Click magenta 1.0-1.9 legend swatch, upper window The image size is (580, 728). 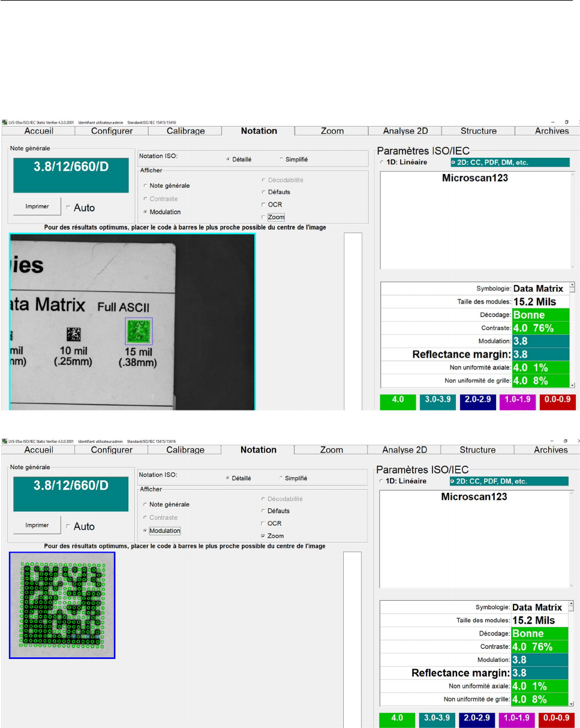pos(517,402)
